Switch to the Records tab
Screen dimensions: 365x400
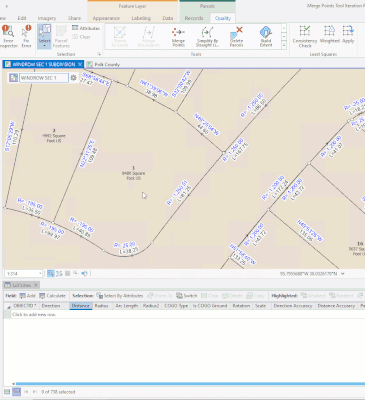click(194, 18)
